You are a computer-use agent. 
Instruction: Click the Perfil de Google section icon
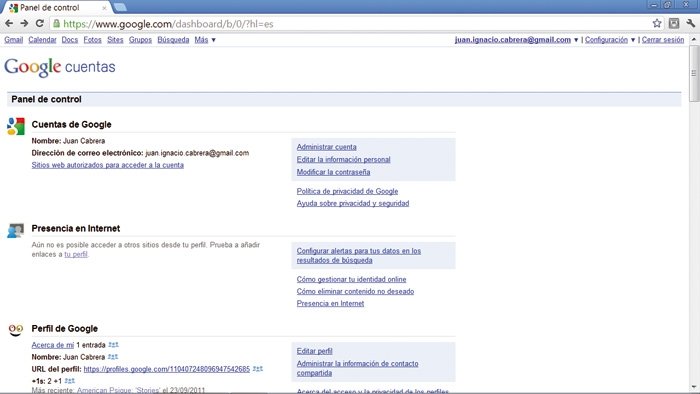tap(16, 330)
